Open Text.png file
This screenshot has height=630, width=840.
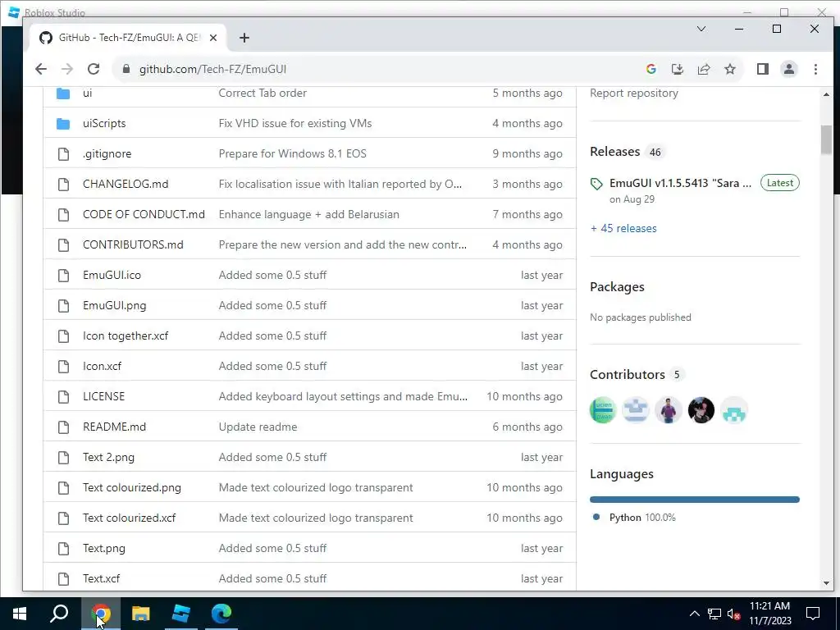[x=104, y=548]
